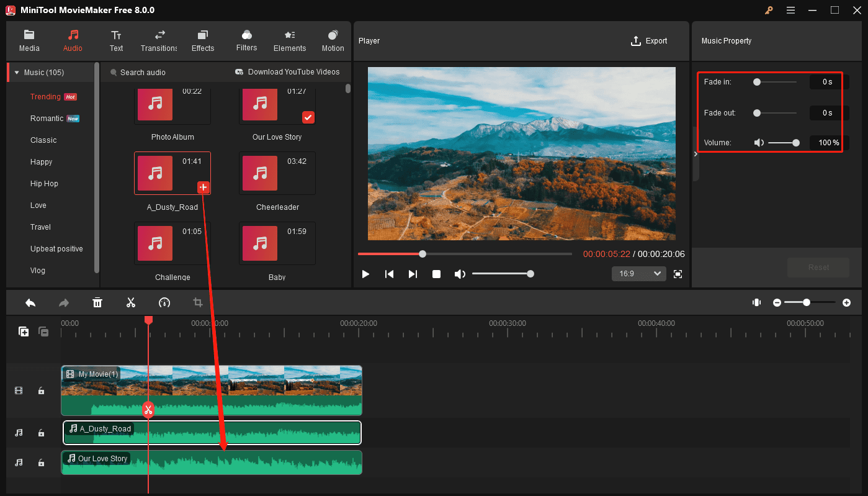Image resolution: width=868 pixels, height=496 pixels.
Task: Zoom out timeline with minus button
Action: [x=777, y=302]
